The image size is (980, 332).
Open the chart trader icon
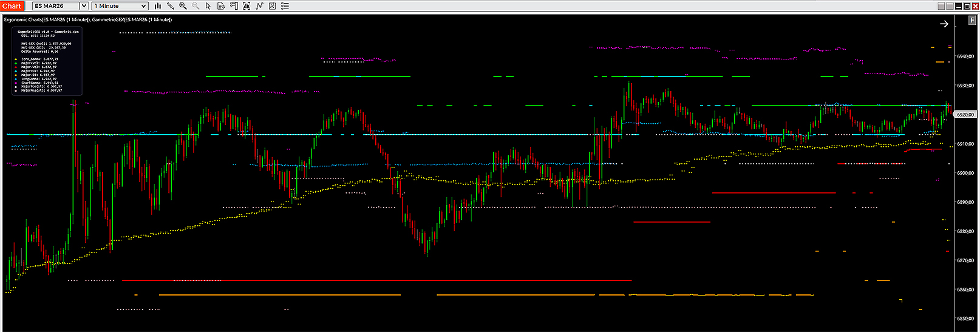pos(234,6)
